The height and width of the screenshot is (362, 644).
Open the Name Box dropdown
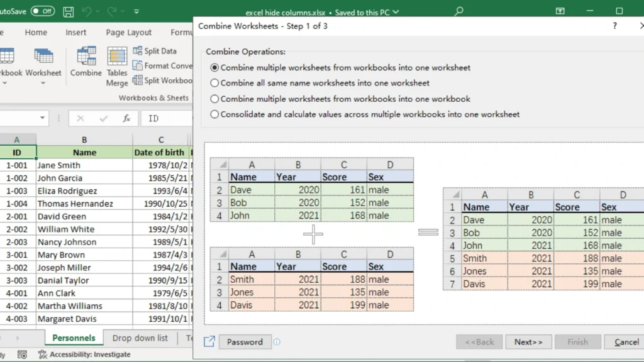tap(43, 118)
